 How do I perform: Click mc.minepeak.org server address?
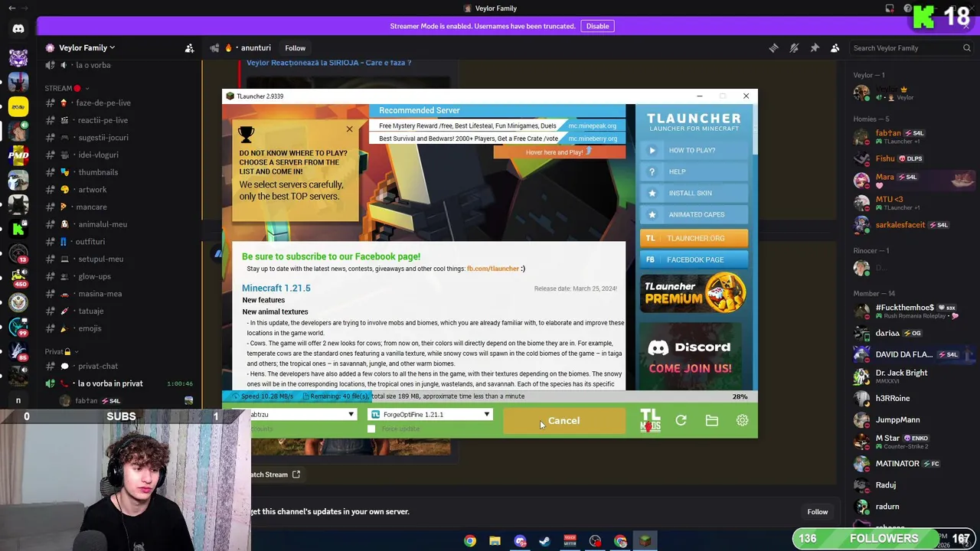[592, 126]
